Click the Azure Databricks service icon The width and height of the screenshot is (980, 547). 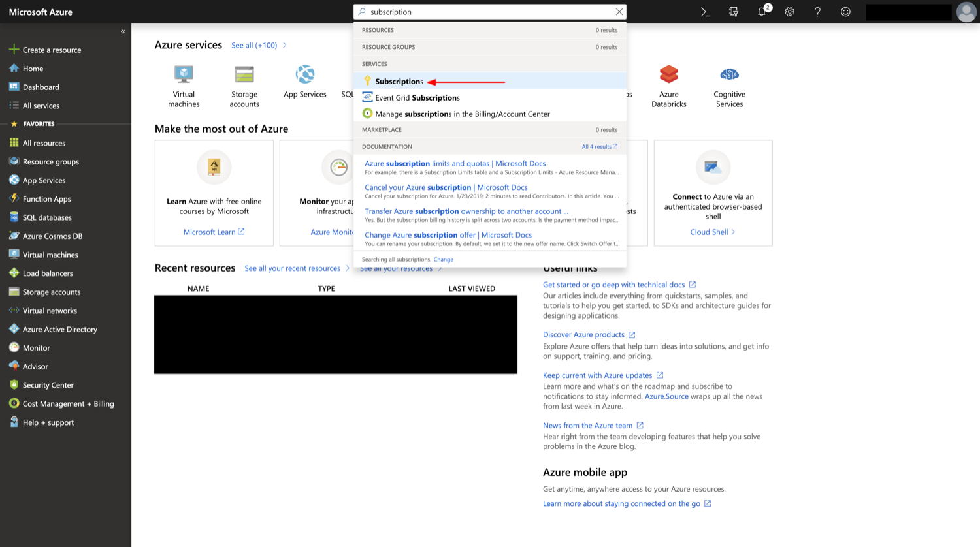point(669,74)
